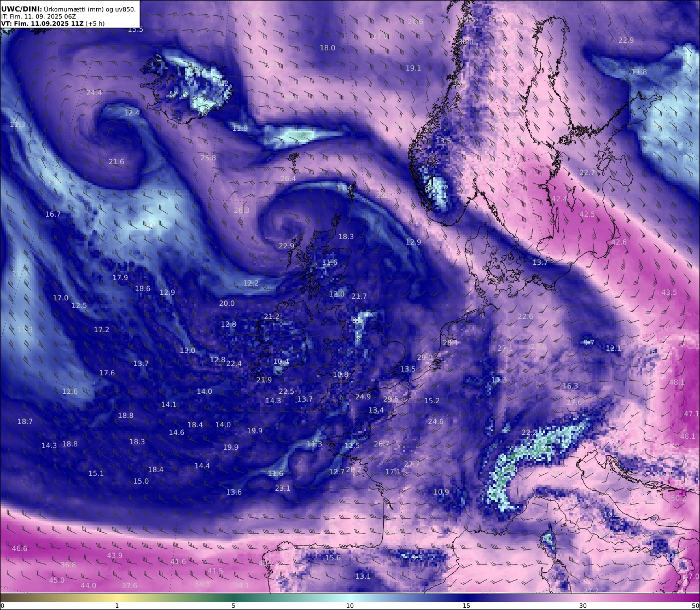Viewport: 700px width, 610px height.
Task: Click the 18.0 value label
Action: [328, 48]
